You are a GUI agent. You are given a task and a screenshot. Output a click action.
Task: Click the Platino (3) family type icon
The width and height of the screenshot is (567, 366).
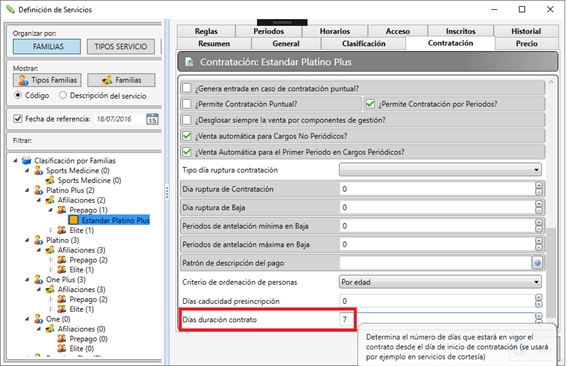click(x=38, y=240)
